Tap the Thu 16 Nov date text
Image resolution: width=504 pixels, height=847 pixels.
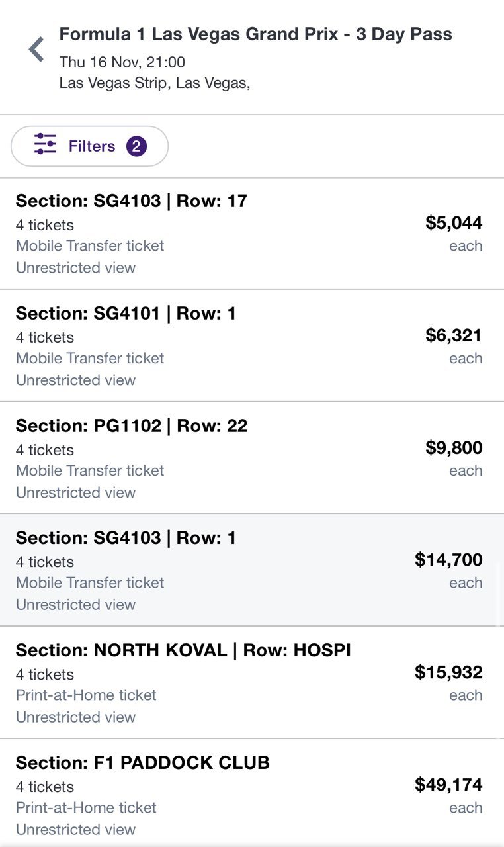pyautogui.click(x=122, y=62)
